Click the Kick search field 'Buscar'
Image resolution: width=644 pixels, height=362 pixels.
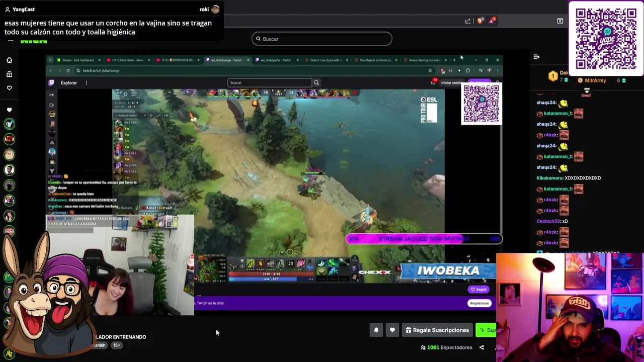321,39
